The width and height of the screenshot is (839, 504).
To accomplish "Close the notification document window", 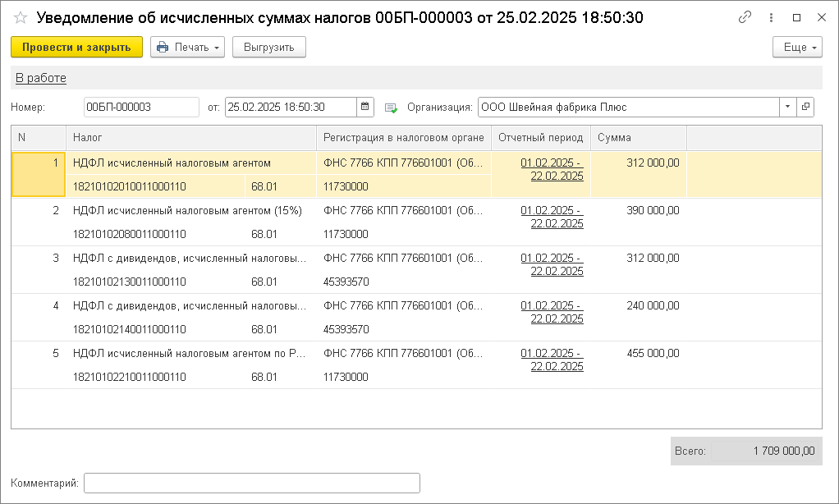I will 821,17.
